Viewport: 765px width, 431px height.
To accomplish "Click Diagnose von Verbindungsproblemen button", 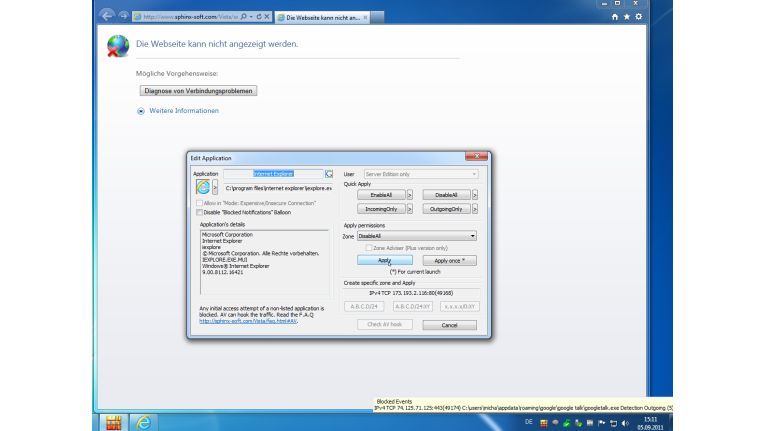I will 198,91.
